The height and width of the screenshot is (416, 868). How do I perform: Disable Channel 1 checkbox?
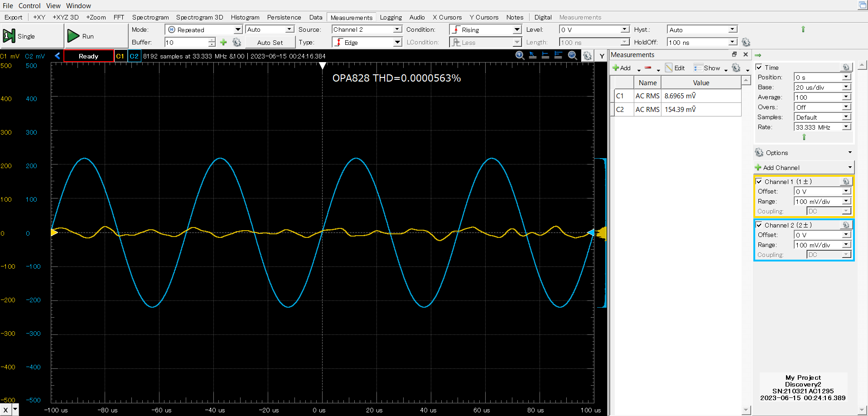point(759,181)
